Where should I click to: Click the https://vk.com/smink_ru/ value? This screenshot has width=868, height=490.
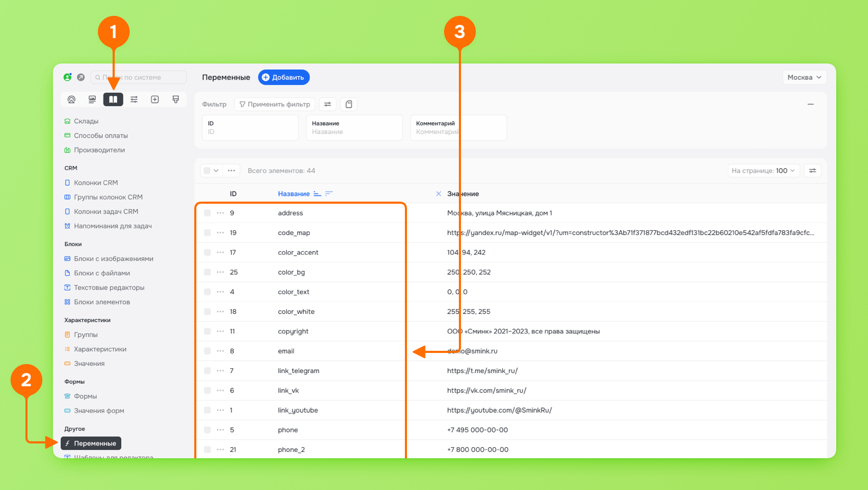(486, 391)
